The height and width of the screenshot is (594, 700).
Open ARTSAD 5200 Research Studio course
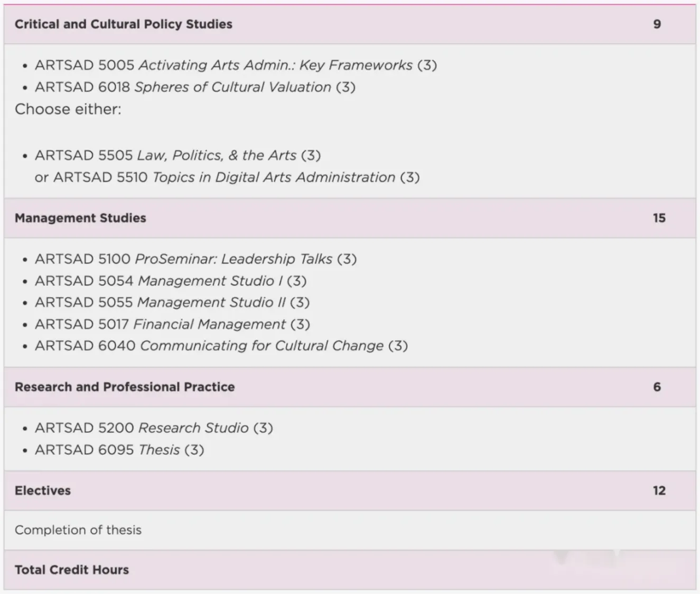pyautogui.click(x=153, y=428)
